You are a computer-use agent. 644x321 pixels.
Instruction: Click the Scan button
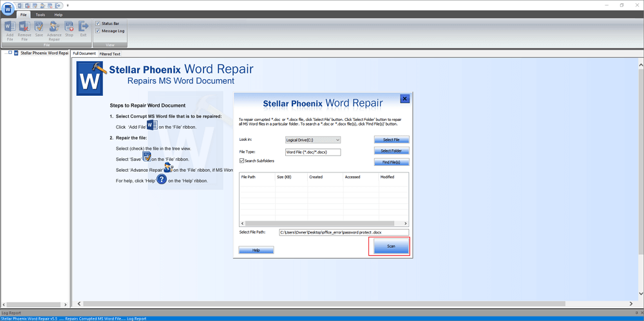pyautogui.click(x=390, y=246)
